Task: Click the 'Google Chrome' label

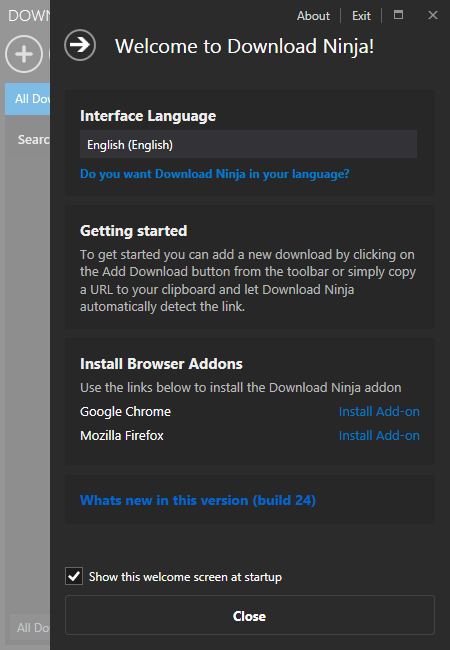Action: click(126, 412)
